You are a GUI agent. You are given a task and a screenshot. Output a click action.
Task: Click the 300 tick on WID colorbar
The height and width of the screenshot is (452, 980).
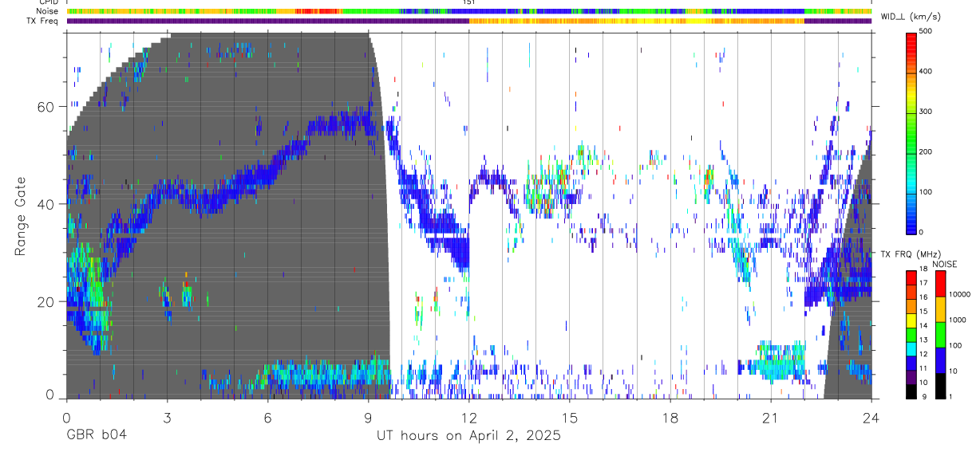[926, 112]
